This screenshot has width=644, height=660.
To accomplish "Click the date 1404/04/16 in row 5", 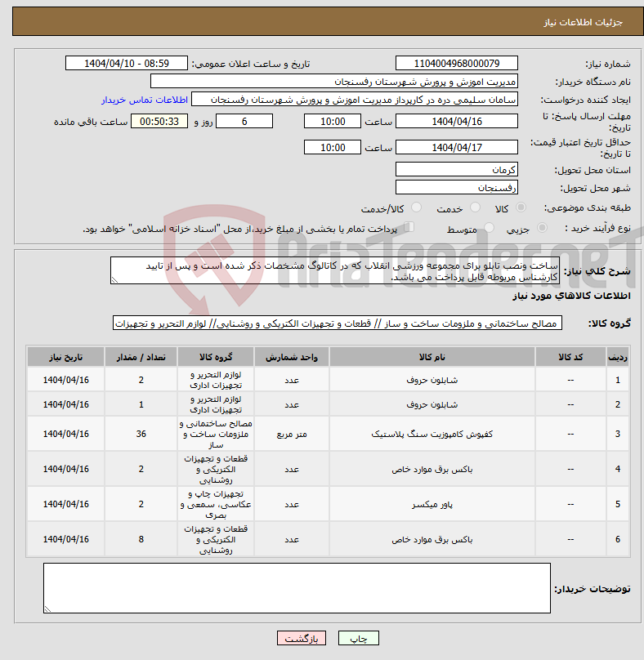I will coord(65,504).
